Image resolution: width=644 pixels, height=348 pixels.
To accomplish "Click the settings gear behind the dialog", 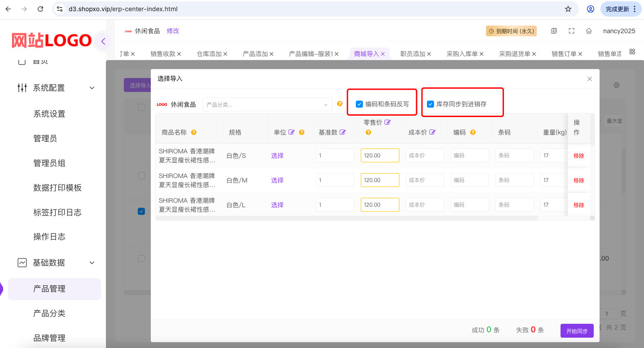I will pyautogui.click(x=617, y=85).
